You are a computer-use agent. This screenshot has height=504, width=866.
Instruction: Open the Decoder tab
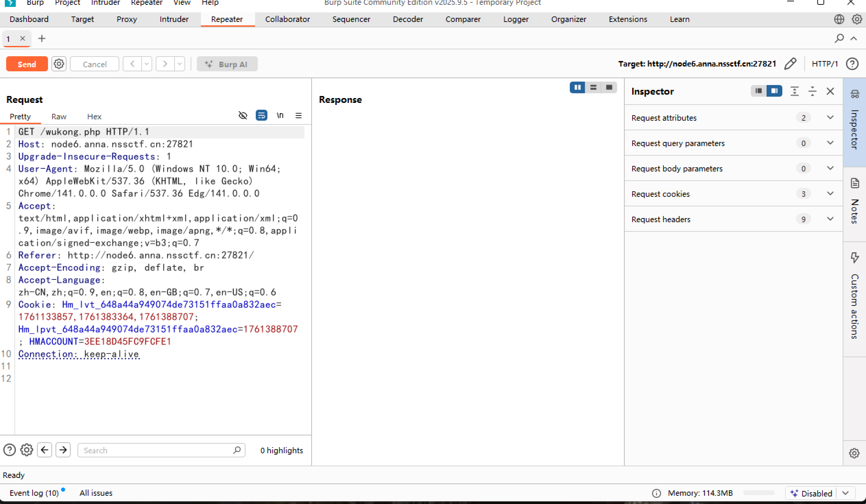coord(408,19)
